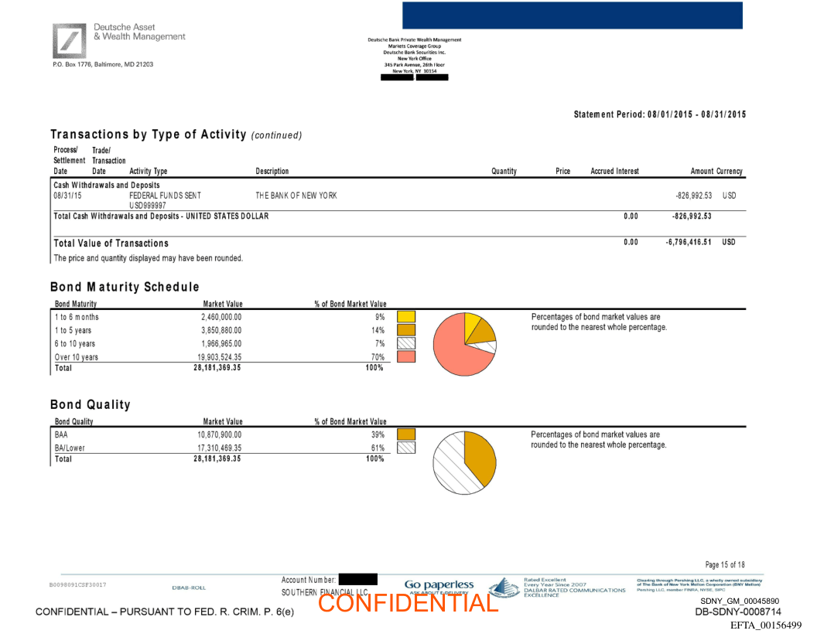Click the Go paperless logo
The image size is (817, 644).
[439, 585]
